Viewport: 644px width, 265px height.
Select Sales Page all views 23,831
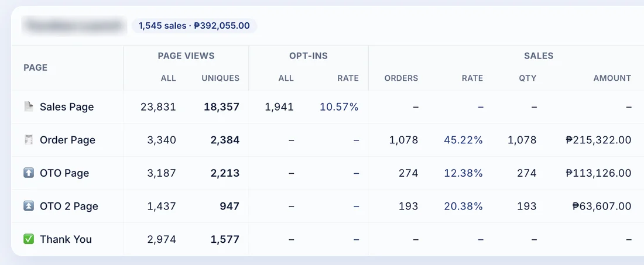pyautogui.click(x=158, y=107)
